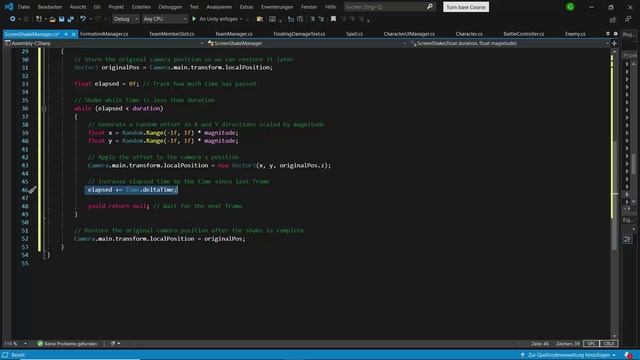Collapse the while block at line 36
This screenshot has width=640, height=360.
(x=44, y=109)
